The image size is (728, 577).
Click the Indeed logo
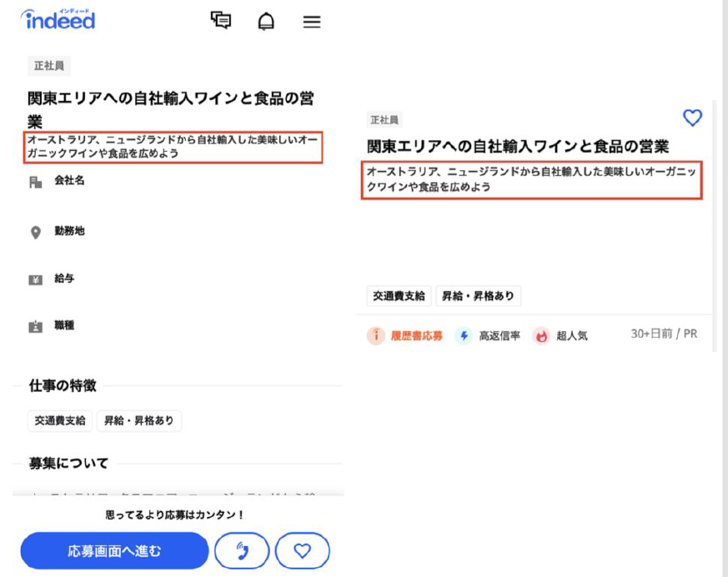(58, 19)
